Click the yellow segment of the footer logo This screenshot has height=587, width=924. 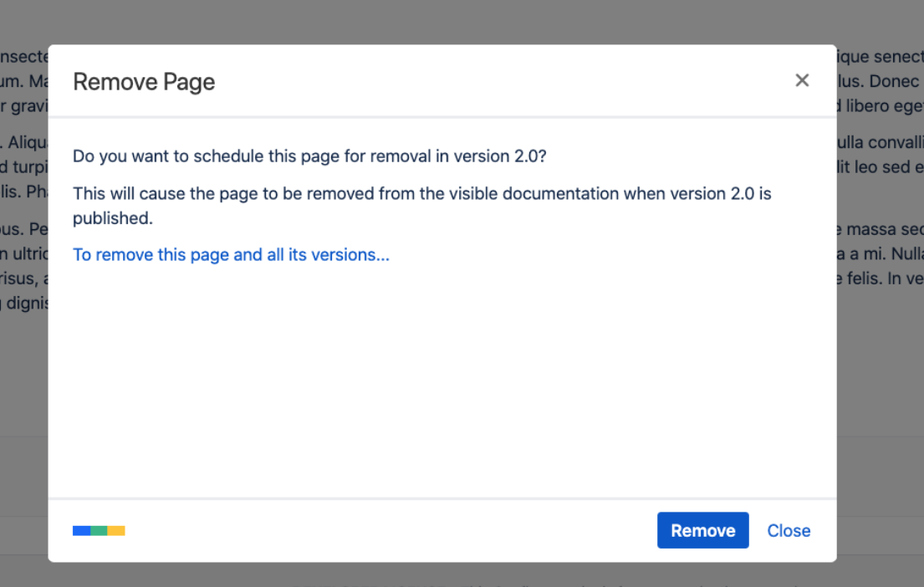(116, 531)
